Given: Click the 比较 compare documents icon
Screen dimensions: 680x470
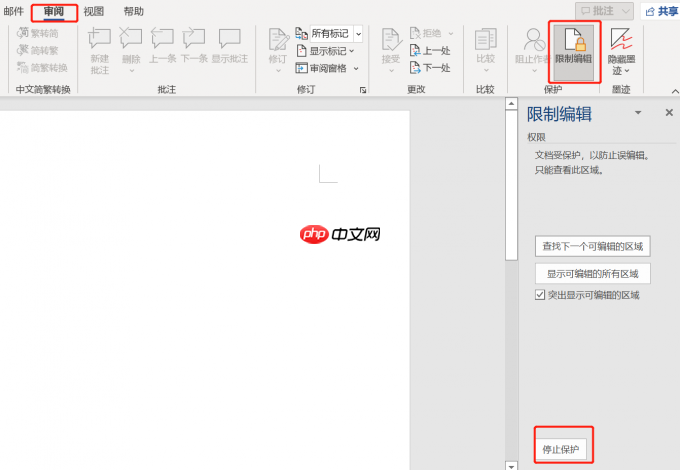Looking at the screenshot, I should tap(485, 40).
